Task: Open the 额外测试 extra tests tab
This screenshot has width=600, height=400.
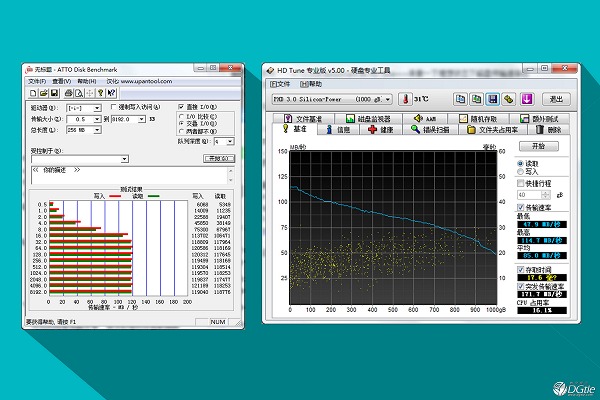Action: (540, 119)
